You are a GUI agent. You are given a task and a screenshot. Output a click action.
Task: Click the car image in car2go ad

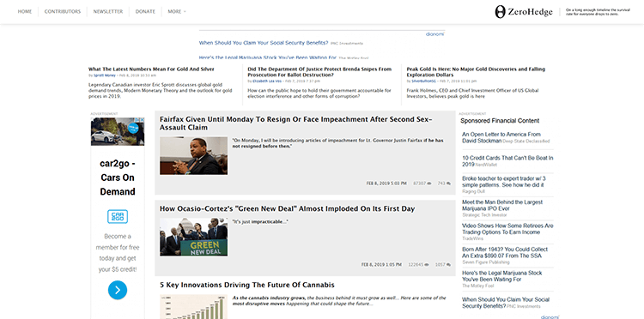(118, 131)
